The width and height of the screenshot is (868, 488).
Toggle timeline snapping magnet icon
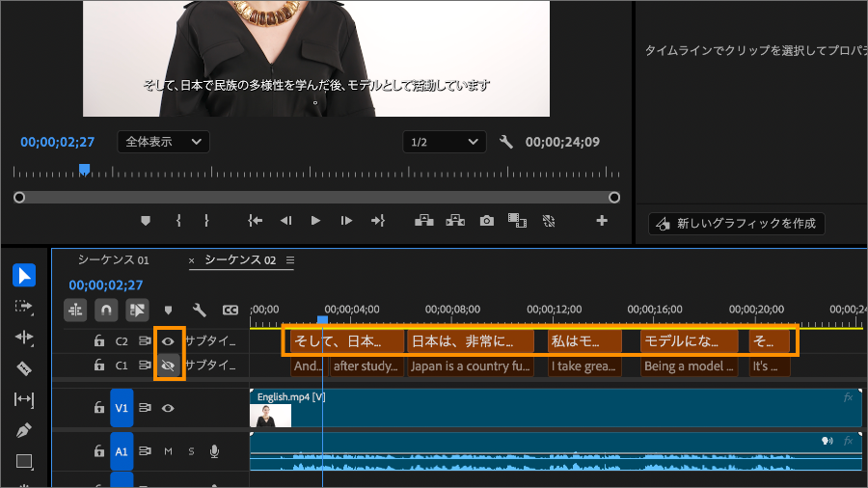pos(106,310)
